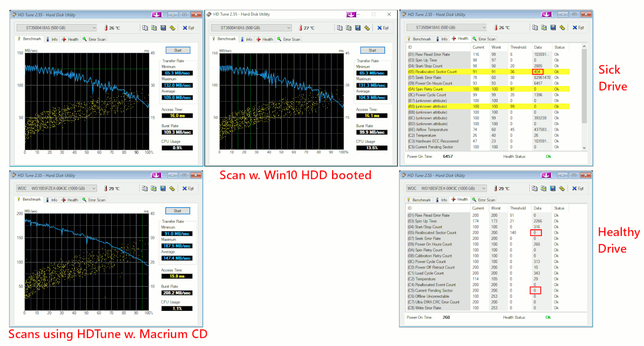Copy text results in 27 °C benchmark window
644x346 pixels.
pos(340,28)
